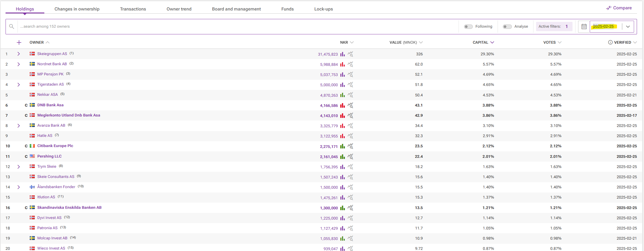Sort by the VERIFIED column

(625, 43)
